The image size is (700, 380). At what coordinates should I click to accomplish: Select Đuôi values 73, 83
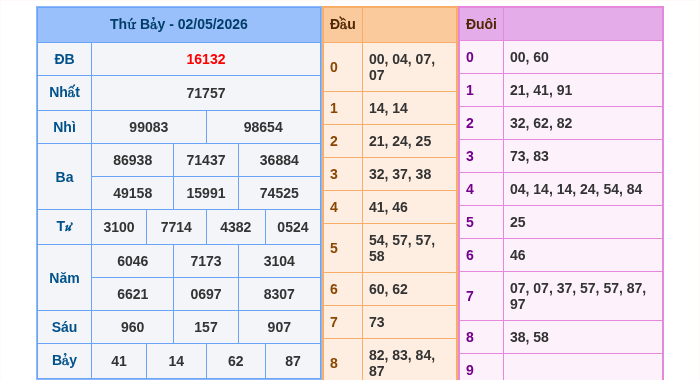529,156
